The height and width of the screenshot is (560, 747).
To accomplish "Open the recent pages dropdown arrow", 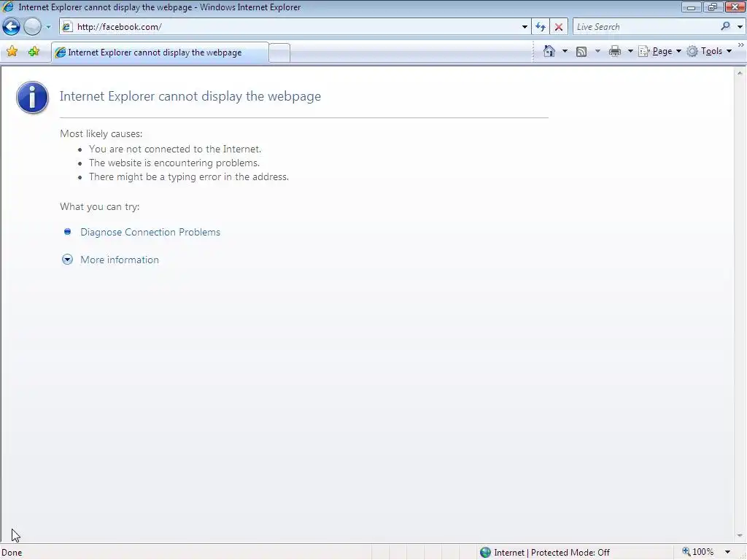I will click(x=48, y=27).
